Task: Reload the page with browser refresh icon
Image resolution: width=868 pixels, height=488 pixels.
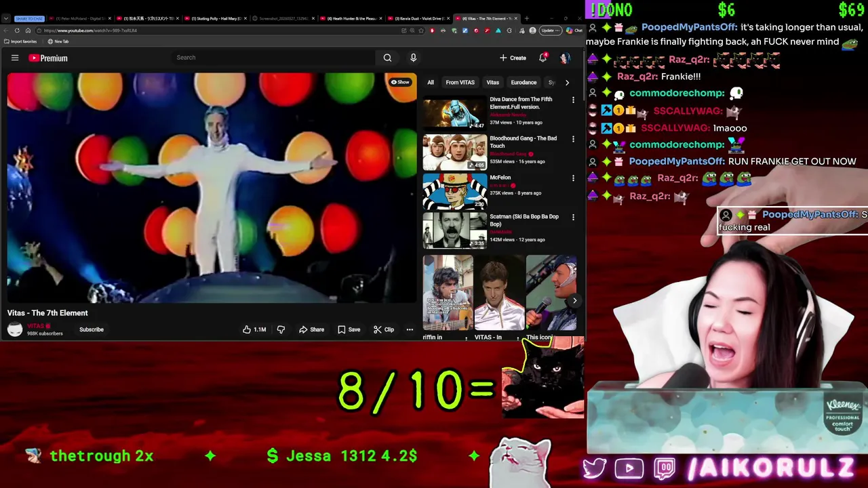Action: 17,30
